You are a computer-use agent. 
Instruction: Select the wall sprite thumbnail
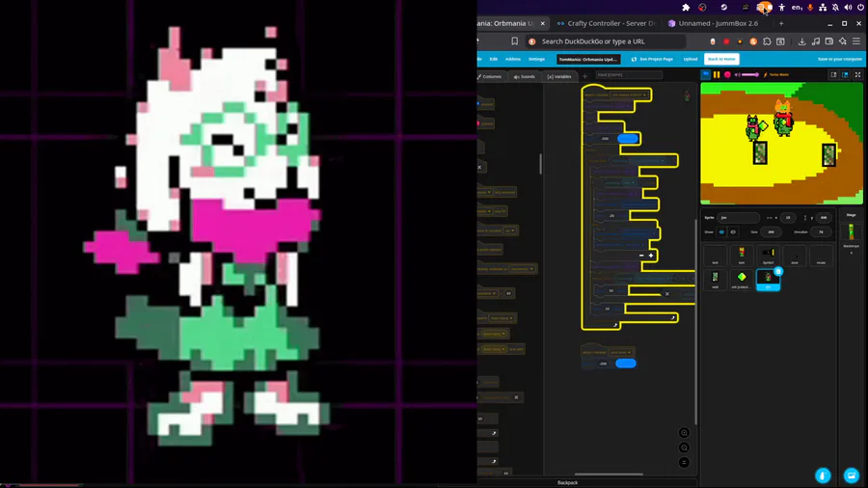click(715, 279)
